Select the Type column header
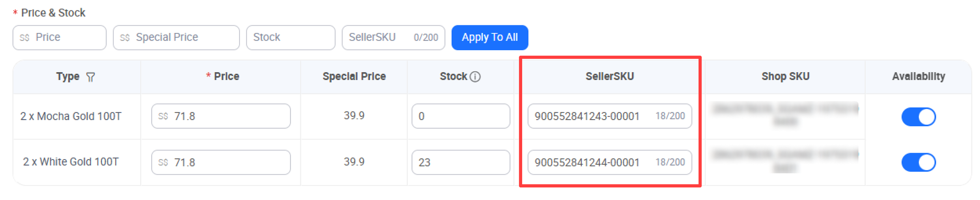Viewport: 980px width, 200px height. click(x=67, y=77)
